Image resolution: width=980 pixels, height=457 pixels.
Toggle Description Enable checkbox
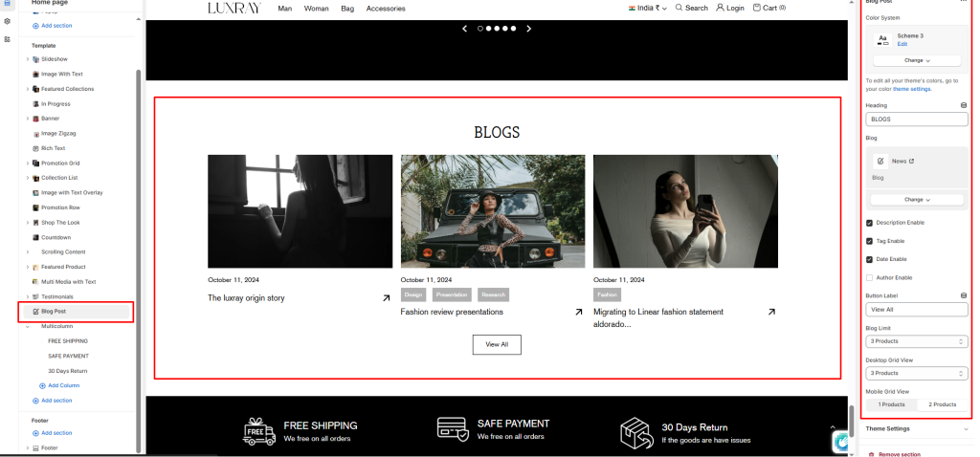[869, 223]
